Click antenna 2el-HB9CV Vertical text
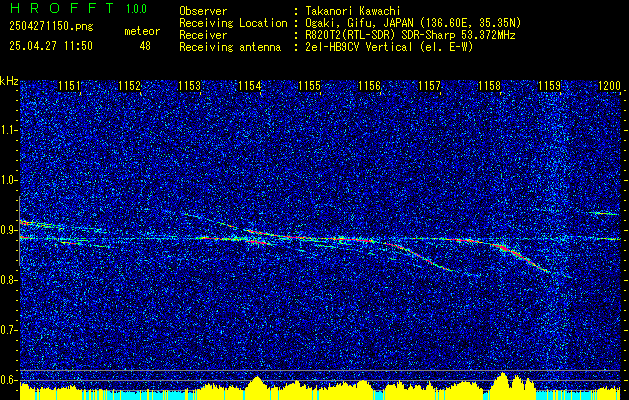This screenshot has height=400, width=629. (387, 47)
